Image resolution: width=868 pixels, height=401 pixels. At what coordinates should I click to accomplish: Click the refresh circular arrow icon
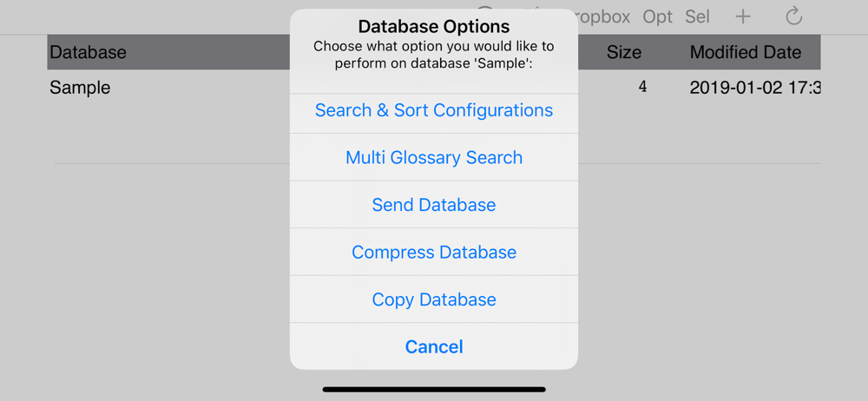794,16
